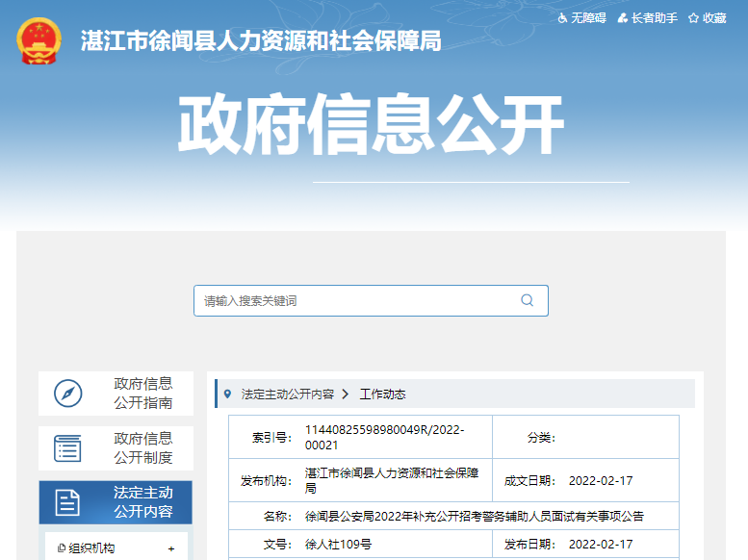Open the 政府信息公开制度 menu text
The height and width of the screenshot is (560, 748).
coord(143,448)
